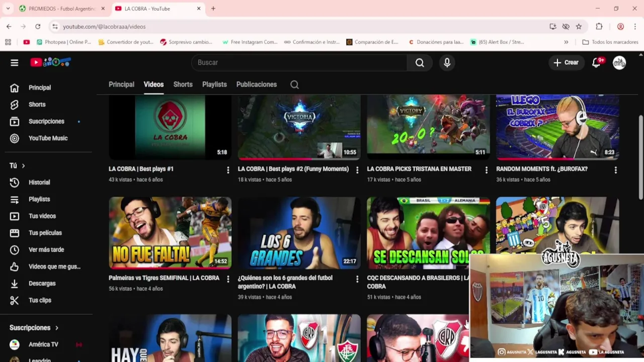This screenshot has width=644, height=362.
Task: Open a new browser tab
Action: click(x=213, y=9)
